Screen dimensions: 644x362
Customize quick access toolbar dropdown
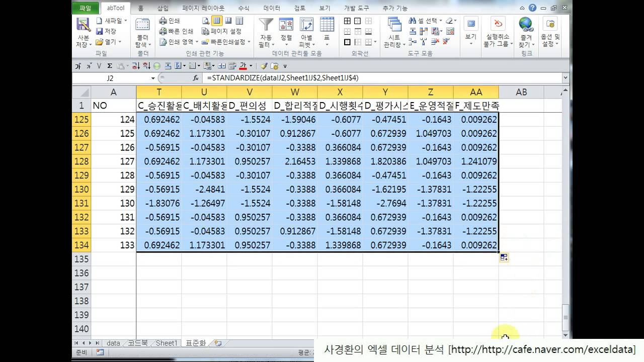tap(285, 66)
